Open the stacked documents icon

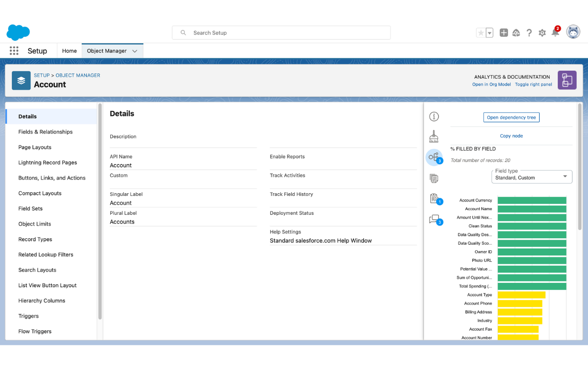(x=434, y=178)
